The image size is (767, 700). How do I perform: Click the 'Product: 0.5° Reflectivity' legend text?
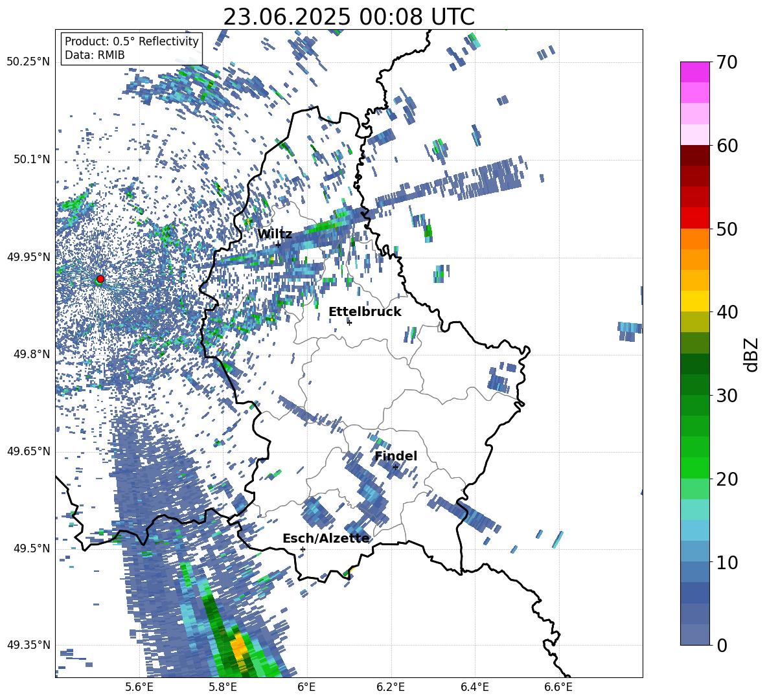point(132,41)
